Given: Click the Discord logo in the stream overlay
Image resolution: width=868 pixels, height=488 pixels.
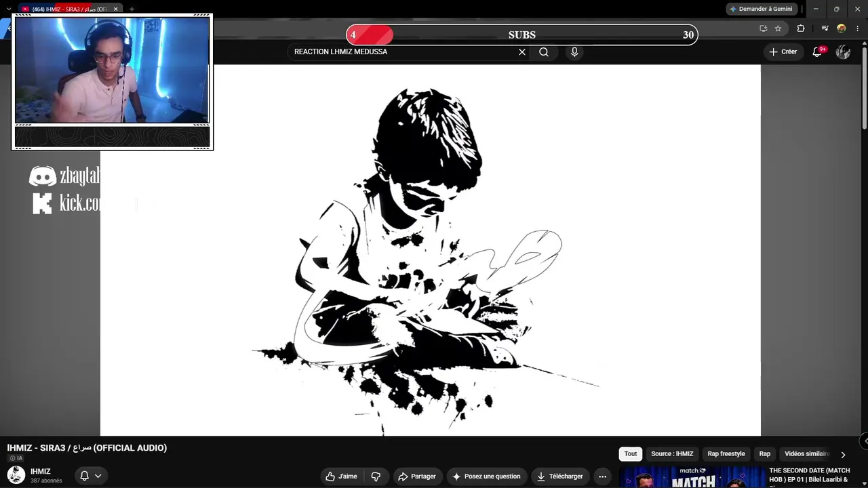Looking at the screenshot, I should click(x=42, y=176).
